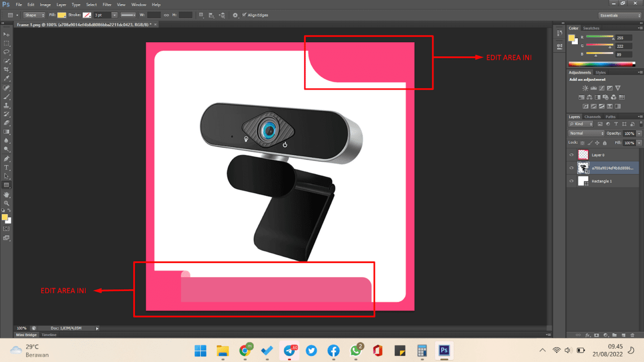
Task: Open the Filter menu
Action: (x=107, y=5)
